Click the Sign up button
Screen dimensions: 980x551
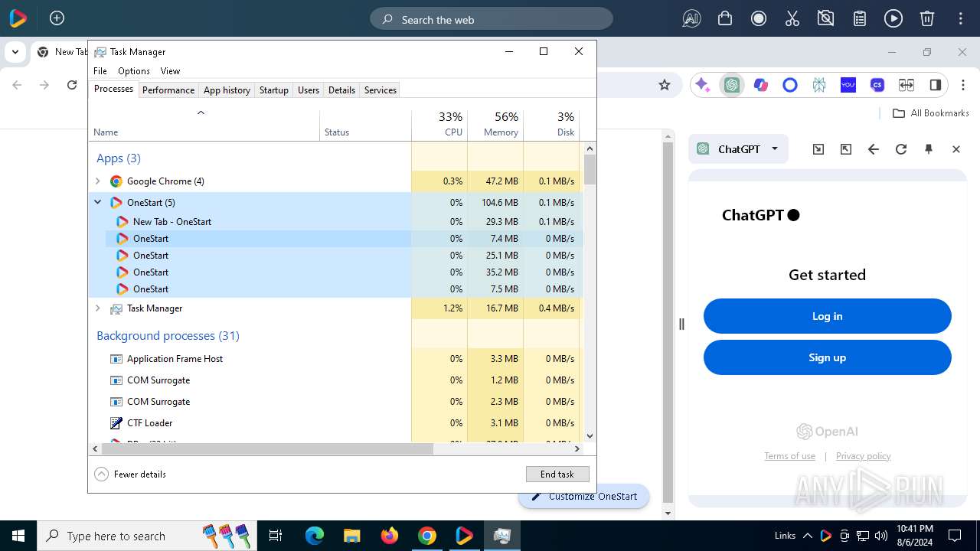827,357
